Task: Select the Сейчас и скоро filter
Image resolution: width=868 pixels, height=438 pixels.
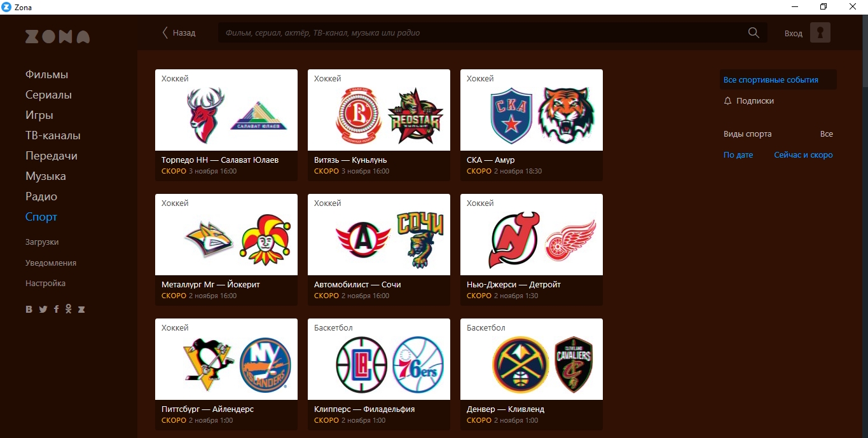Action: (803, 155)
